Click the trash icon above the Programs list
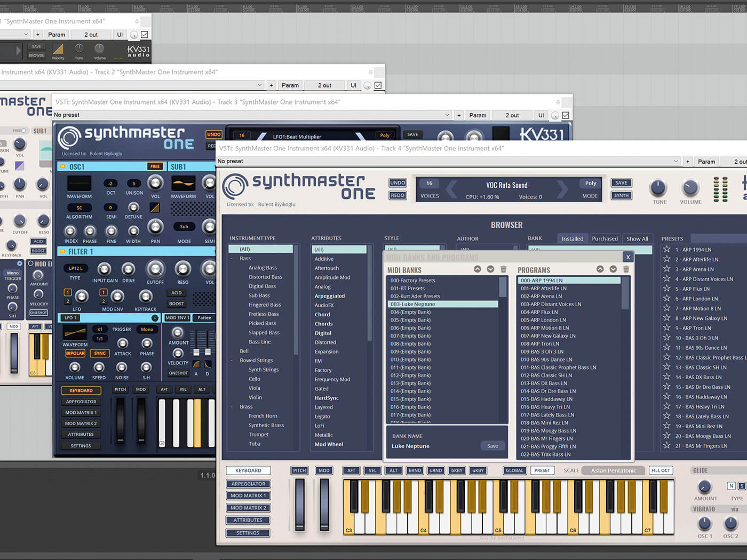Viewport: 747px width, 560px height. click(x=626, y=269)
